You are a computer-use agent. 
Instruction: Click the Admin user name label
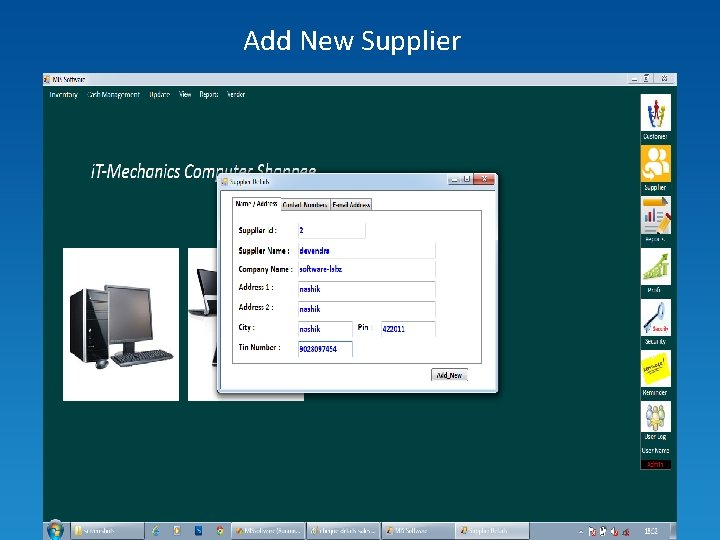point(655,464)
